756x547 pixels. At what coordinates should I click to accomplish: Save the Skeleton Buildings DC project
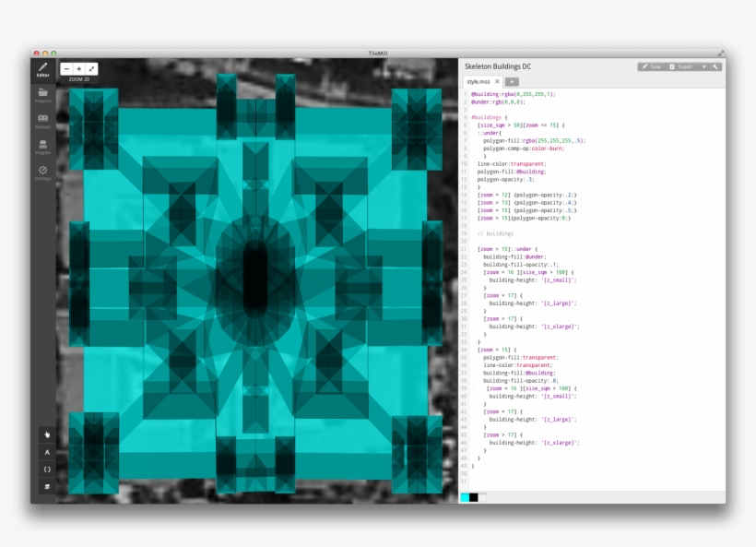[653, 66]
